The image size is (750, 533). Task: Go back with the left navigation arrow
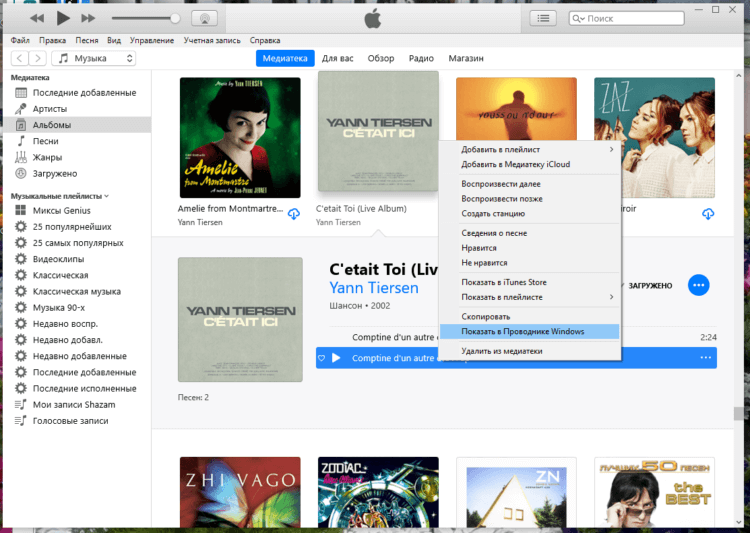(19, 58)
